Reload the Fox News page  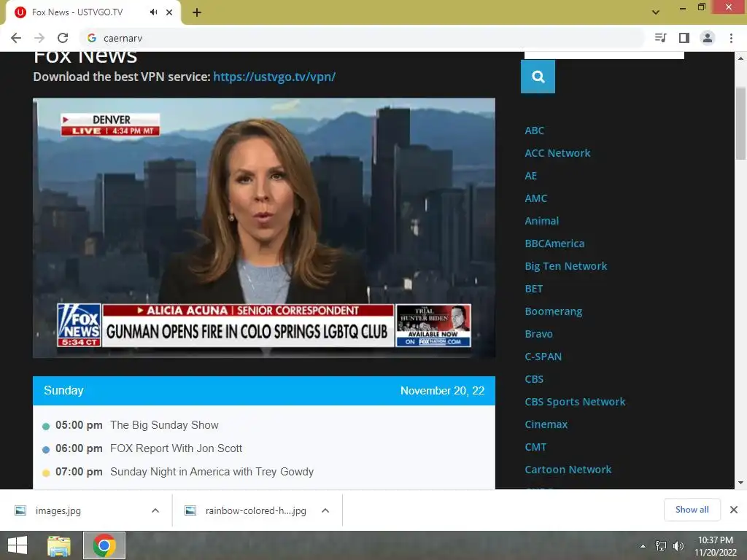point(63,38)
